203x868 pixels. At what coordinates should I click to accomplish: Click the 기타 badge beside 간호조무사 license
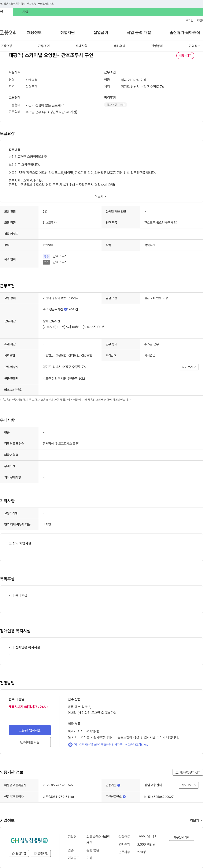[x=46, y=262]
